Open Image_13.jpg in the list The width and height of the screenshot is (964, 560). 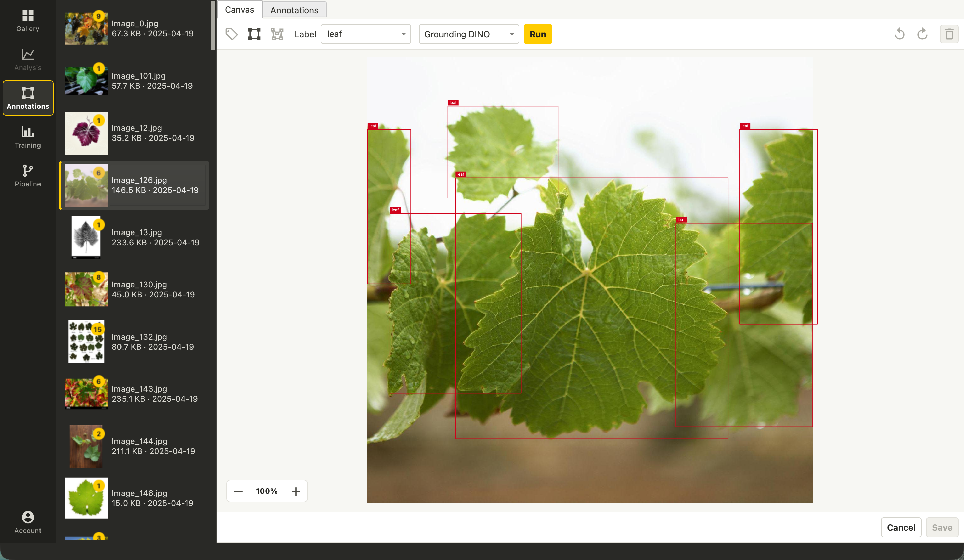[x=135, y=238]
